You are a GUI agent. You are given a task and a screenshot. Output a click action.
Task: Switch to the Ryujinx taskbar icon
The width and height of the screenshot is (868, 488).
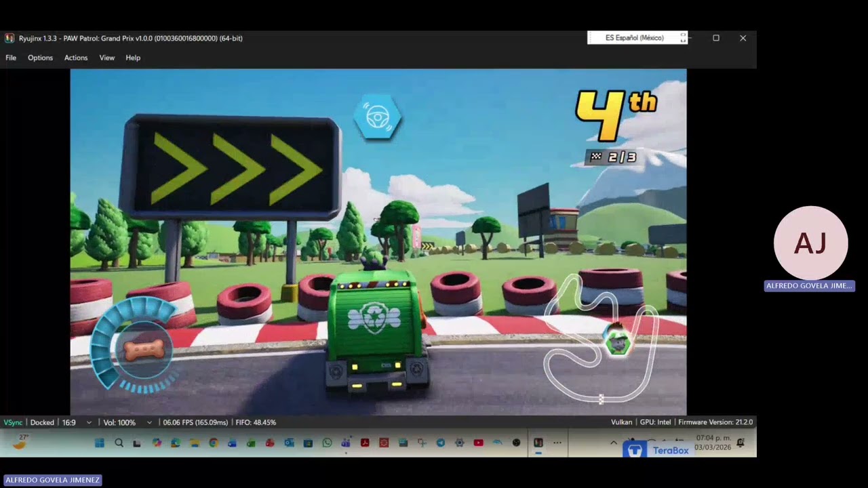pyautogui.click(x=538, y=443)
